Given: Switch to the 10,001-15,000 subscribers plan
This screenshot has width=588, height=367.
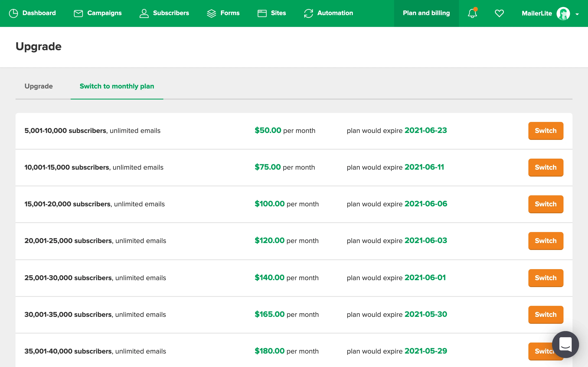Looking at the screenshot, I should point(546,167).
